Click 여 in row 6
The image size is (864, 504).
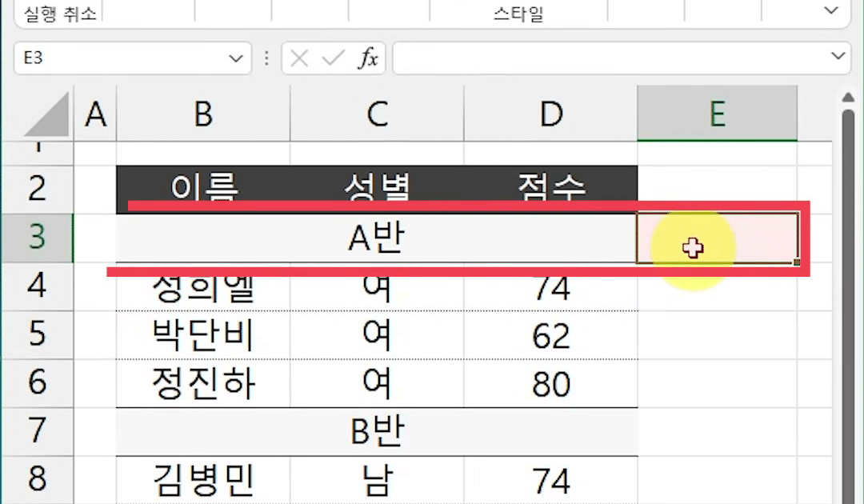tap(377, 383)
